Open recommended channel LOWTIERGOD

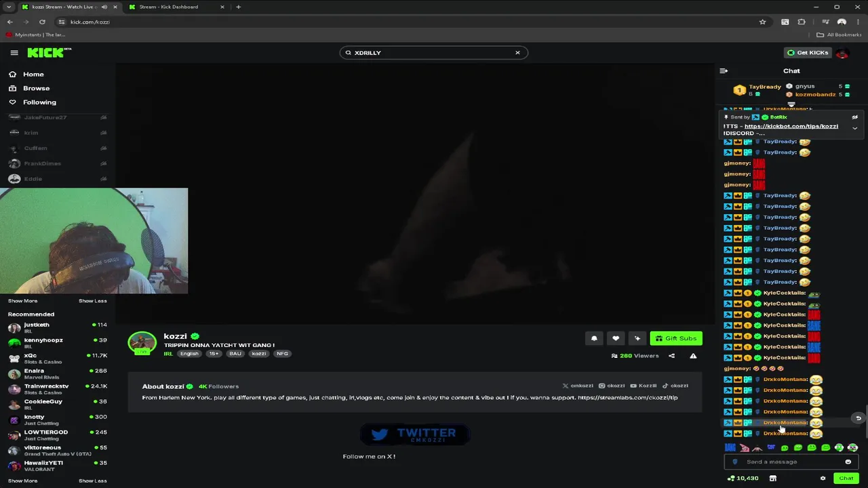coord(57,435)
